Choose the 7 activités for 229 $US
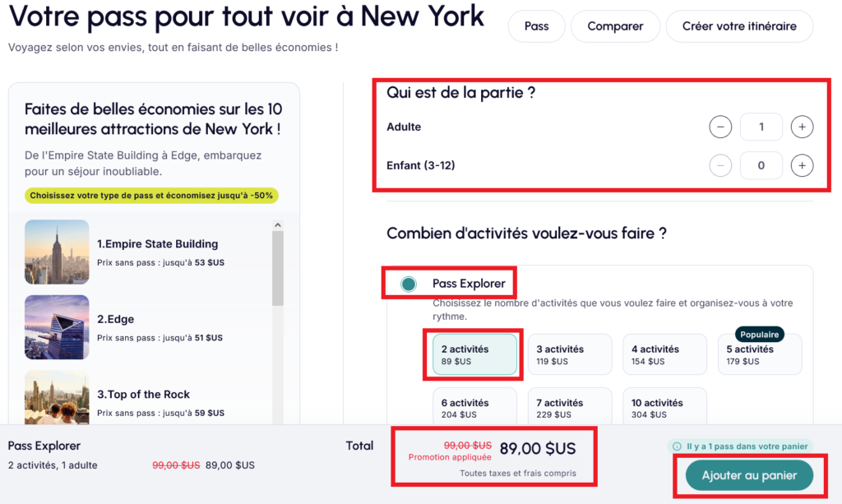Screen dimensions: 842x504 click(x=570, y=408)
